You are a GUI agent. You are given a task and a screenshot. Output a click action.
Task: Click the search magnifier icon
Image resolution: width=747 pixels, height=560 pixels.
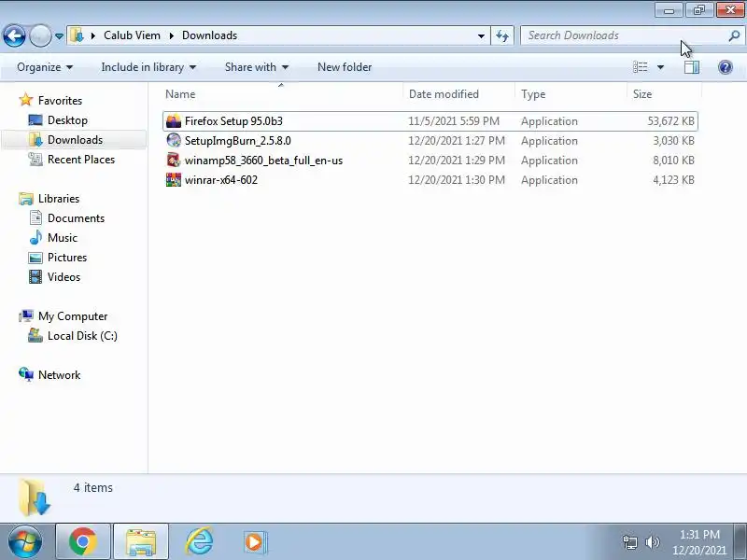pos(734,35)
